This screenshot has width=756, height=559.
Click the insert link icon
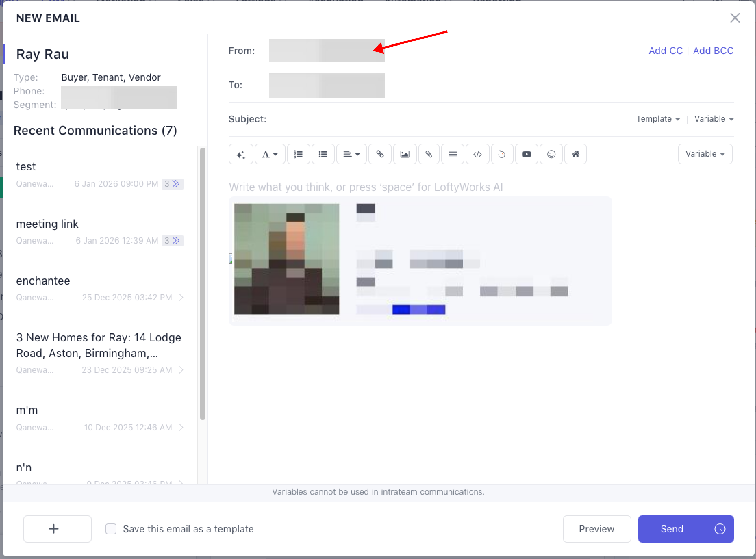click(380, 154)
